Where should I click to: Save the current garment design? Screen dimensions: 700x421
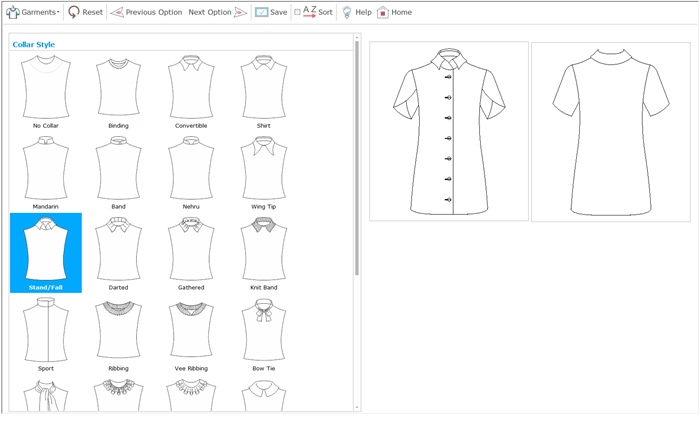coord(270,12)
